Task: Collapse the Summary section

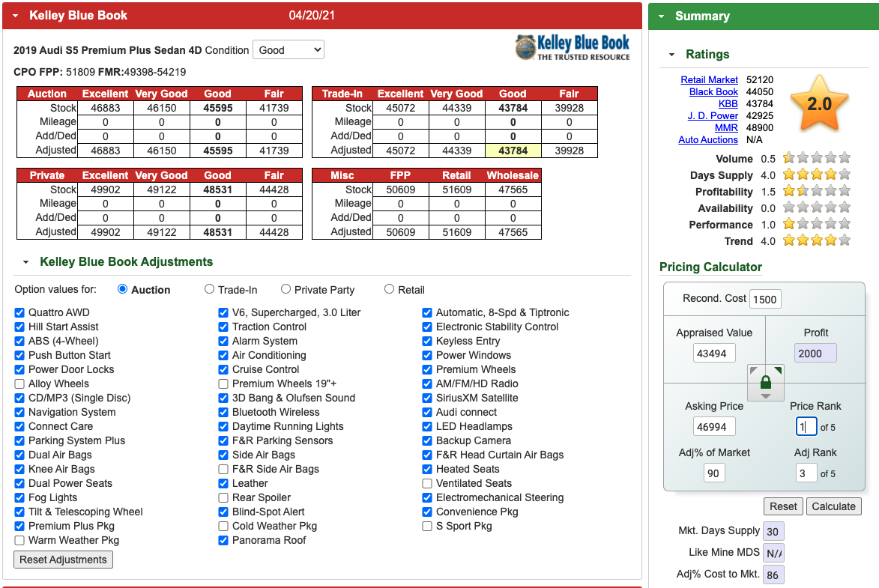Action: (x=661, y=16)
